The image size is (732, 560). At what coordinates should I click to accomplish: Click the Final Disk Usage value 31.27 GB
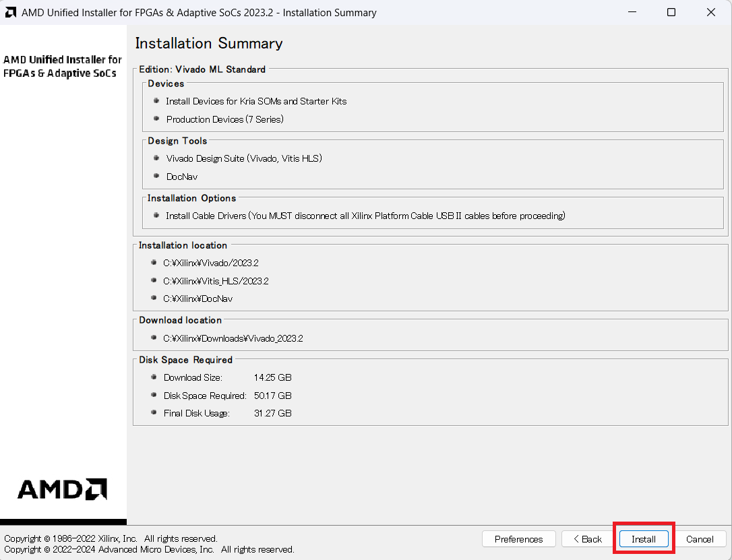click(x=272, y=414)
